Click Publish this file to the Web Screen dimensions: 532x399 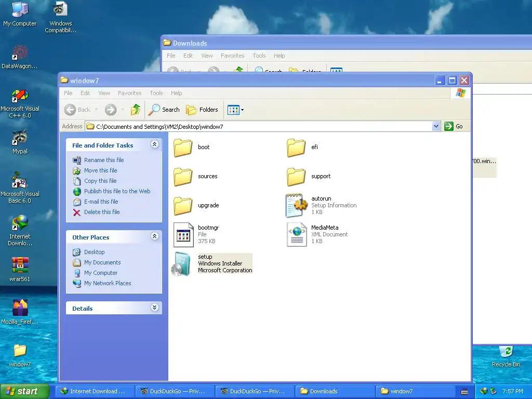(x=117, y=191)
